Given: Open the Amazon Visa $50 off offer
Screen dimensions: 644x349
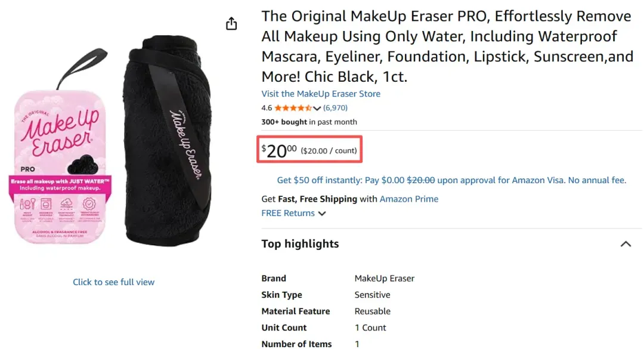Looking at the screenshot, I should [451, 180].
